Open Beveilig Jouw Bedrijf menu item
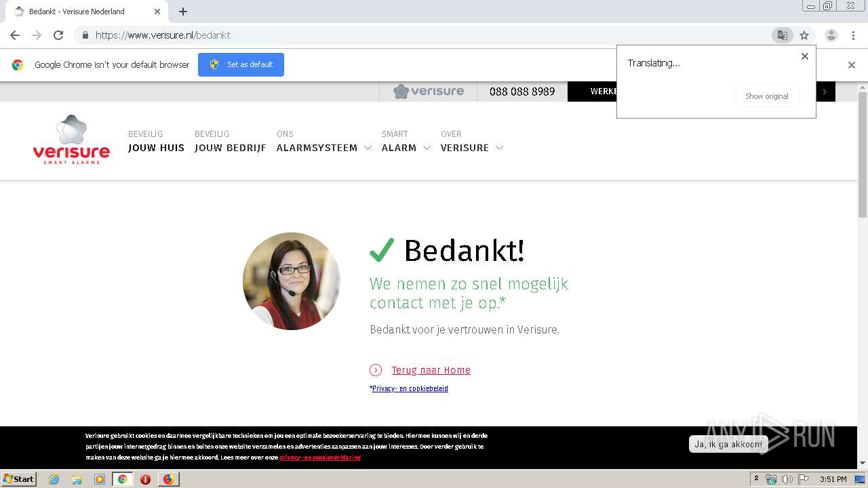Image resolution: width=868 pixels, height=488 pixels. click(231, 141)
